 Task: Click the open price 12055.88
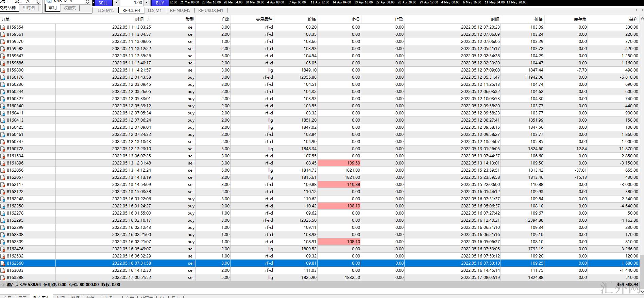308,77
